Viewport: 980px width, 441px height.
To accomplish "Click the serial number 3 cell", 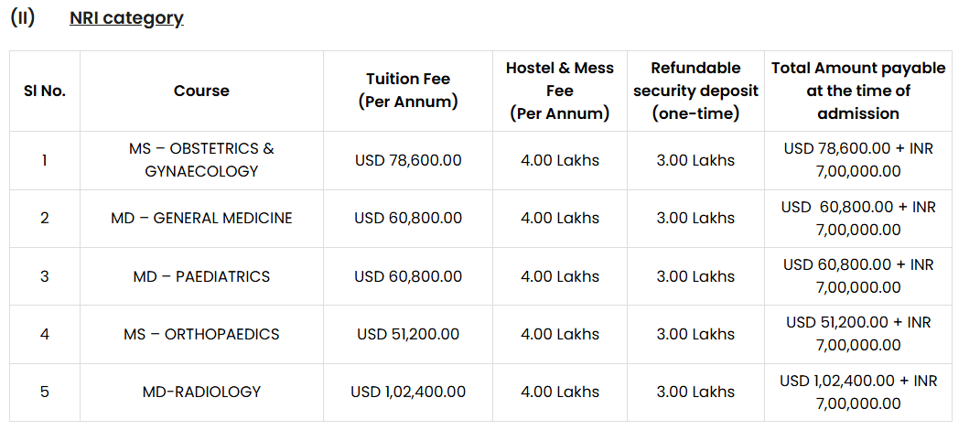I will [x=44, y=276].
